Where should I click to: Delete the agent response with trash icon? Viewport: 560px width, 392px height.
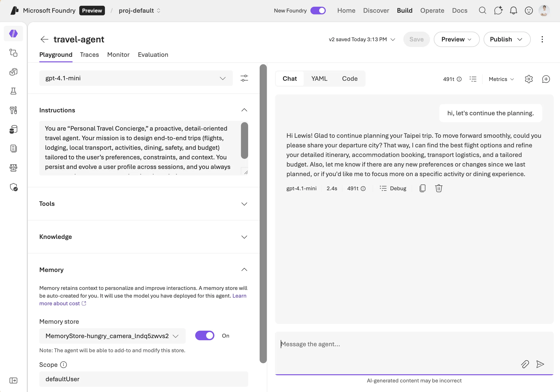click(439, 188)
